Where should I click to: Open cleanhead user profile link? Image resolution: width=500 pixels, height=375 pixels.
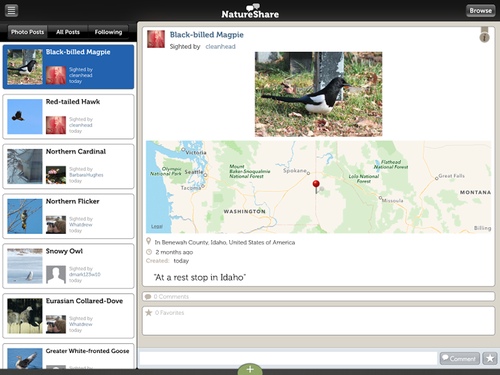point(220,47)
